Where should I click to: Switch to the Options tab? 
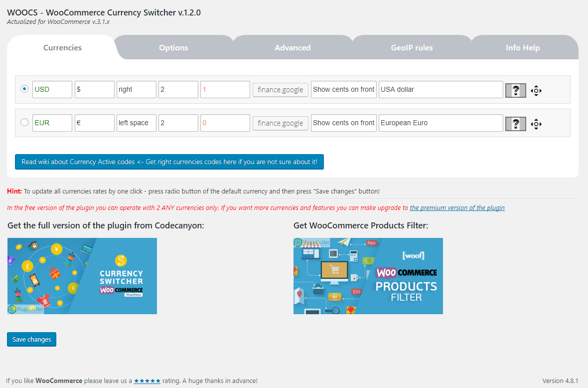[173, 48]
